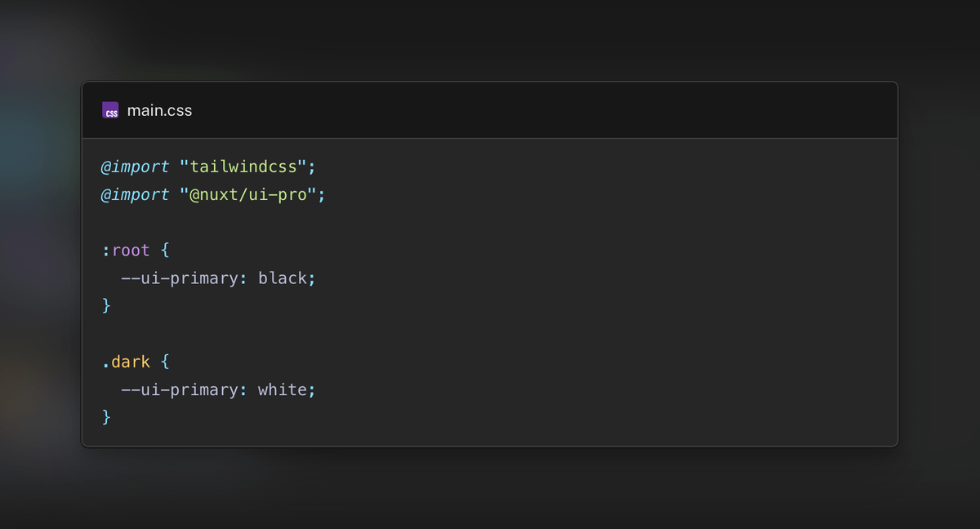The image size is (980, 529).
Task: Click the first @import keyword
Action: coord(135,167)
